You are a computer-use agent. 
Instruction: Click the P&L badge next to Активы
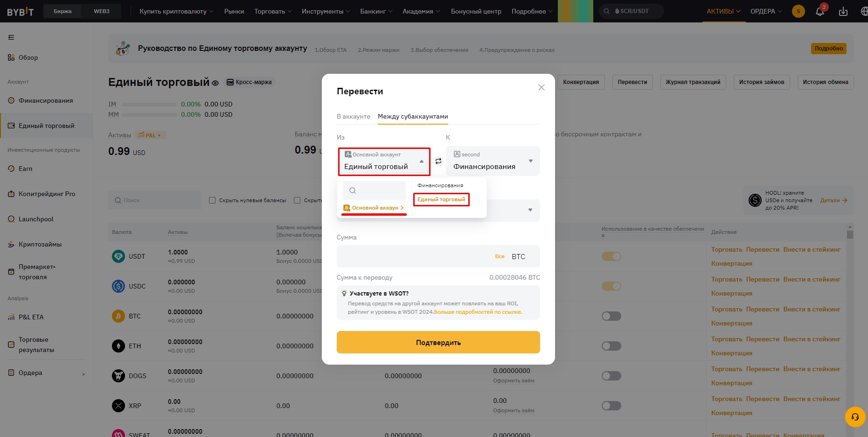[x=150, y=135]
